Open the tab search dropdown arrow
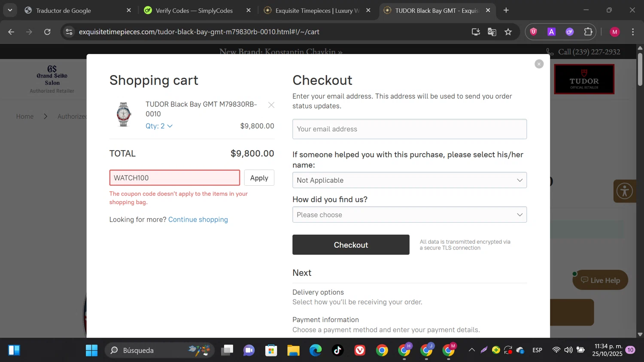The width and height of the screenshot is (644, 362). click(10, 10)
